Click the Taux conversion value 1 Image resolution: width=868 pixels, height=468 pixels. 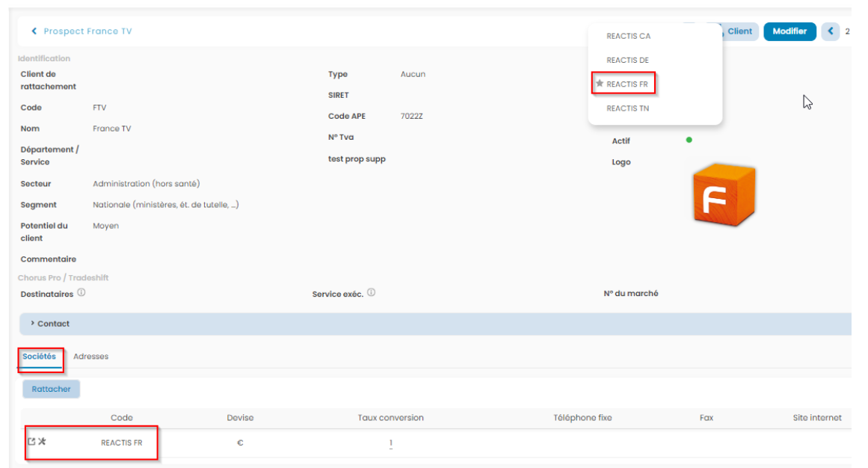click(x=390, y=443)
